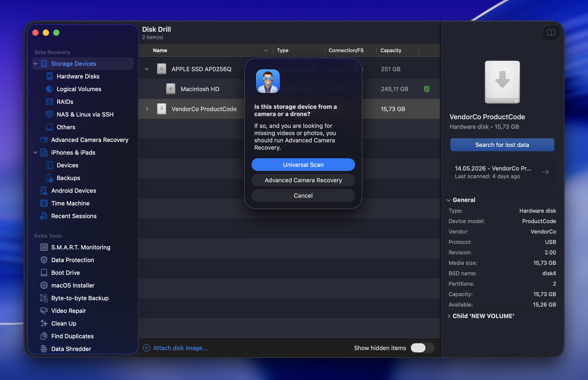Click the Clean Up sparkle icon
The width and height of the screenshot is (588, 380).
[x=44, y=324]
